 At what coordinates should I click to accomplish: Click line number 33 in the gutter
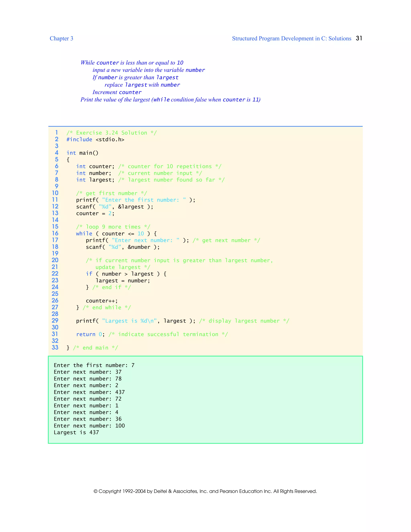pos(55,348)
